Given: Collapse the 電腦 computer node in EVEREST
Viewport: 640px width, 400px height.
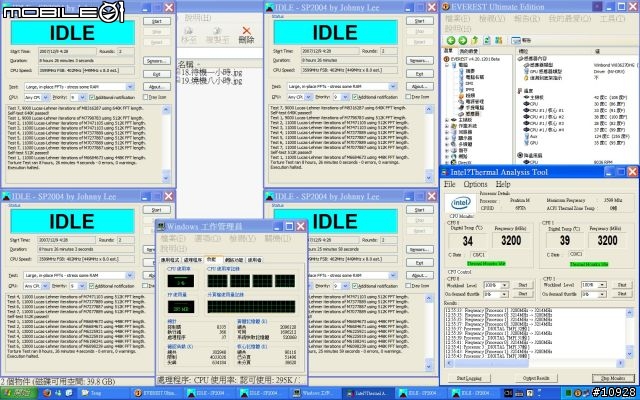Looking at the screenshot, I should point(447,65).
